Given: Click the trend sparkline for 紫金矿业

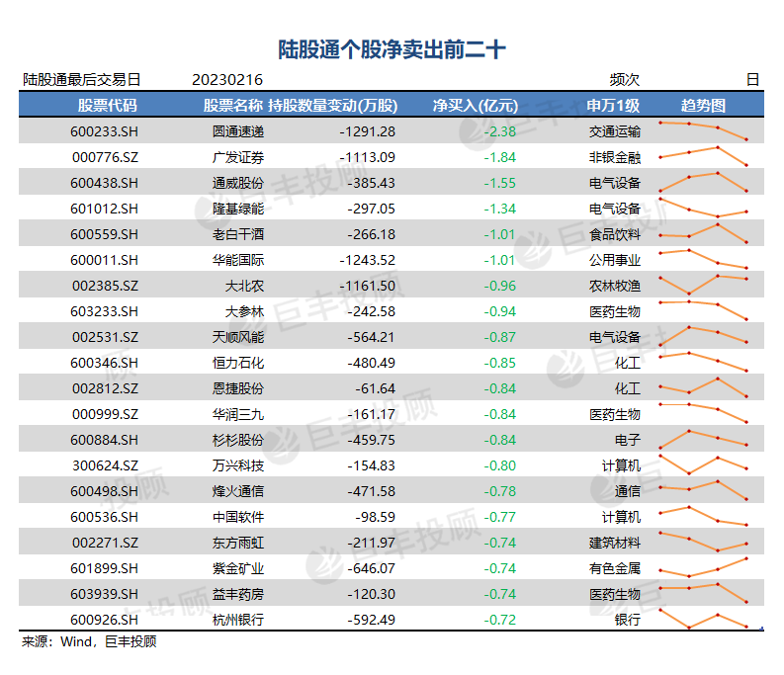Looking at the screenshot, I should [703, 567].
